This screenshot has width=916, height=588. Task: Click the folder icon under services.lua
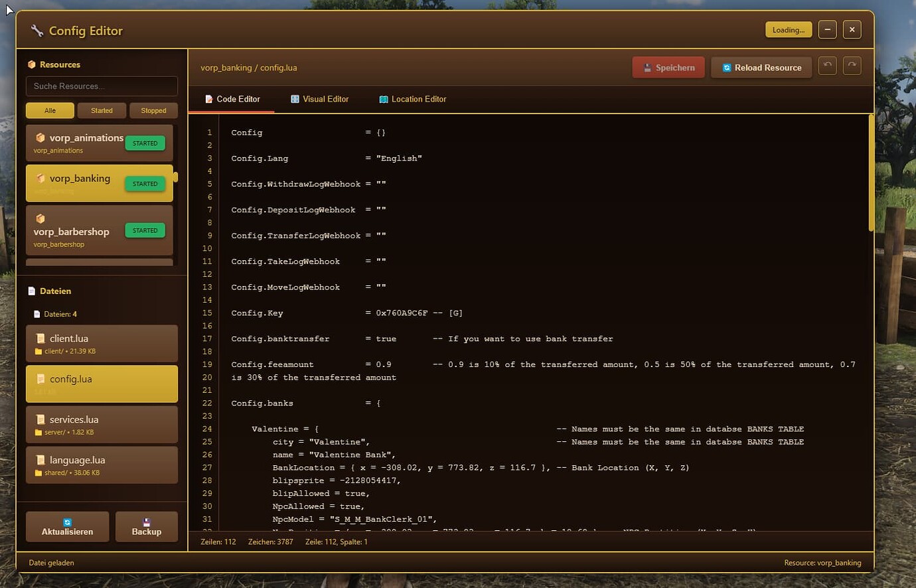[38, 432]
